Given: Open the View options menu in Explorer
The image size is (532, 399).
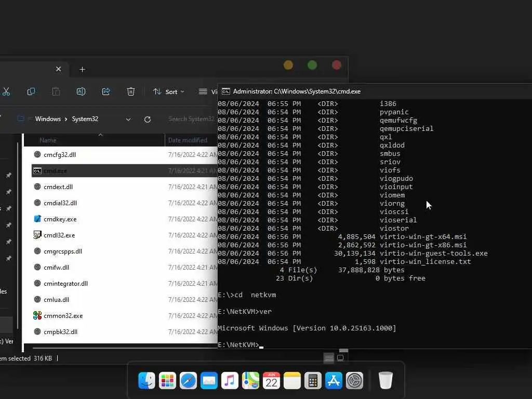Looking at the screenshot, I should coord(208,91).
